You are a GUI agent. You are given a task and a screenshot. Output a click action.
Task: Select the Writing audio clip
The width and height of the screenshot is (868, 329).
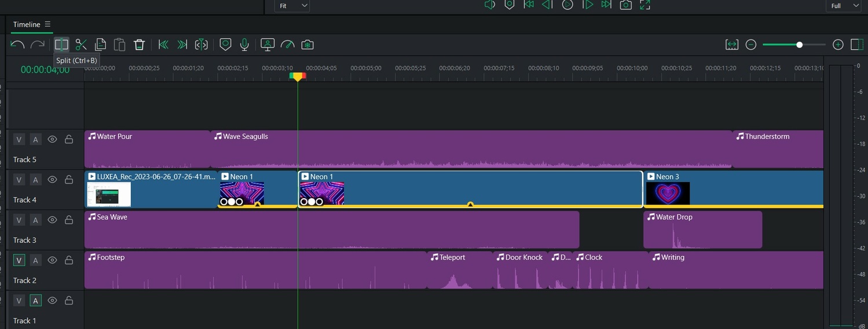(735, 270)
